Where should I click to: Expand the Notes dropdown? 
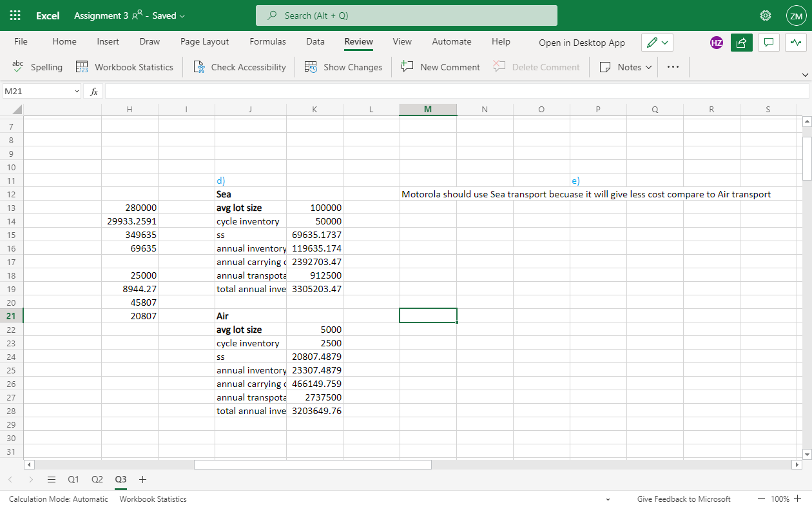point(626,67)
